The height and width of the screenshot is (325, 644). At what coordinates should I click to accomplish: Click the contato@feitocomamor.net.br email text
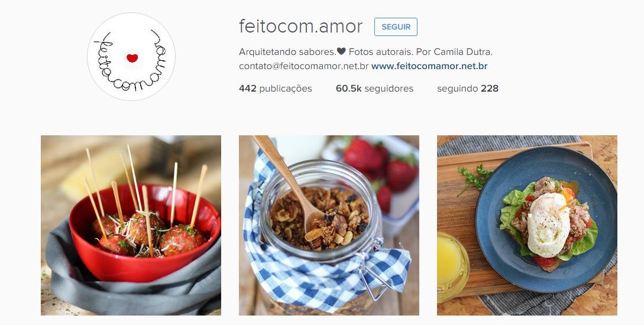(x=303, y=66)
